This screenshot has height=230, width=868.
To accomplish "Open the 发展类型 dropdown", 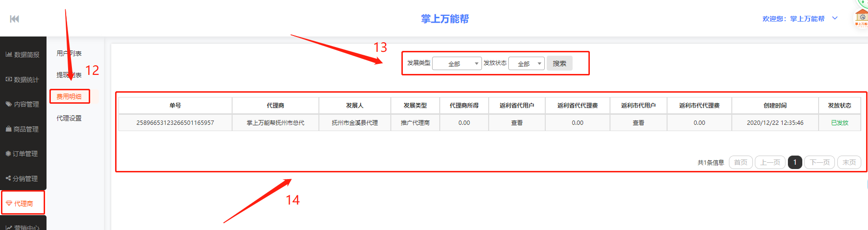I will point(457,63).
